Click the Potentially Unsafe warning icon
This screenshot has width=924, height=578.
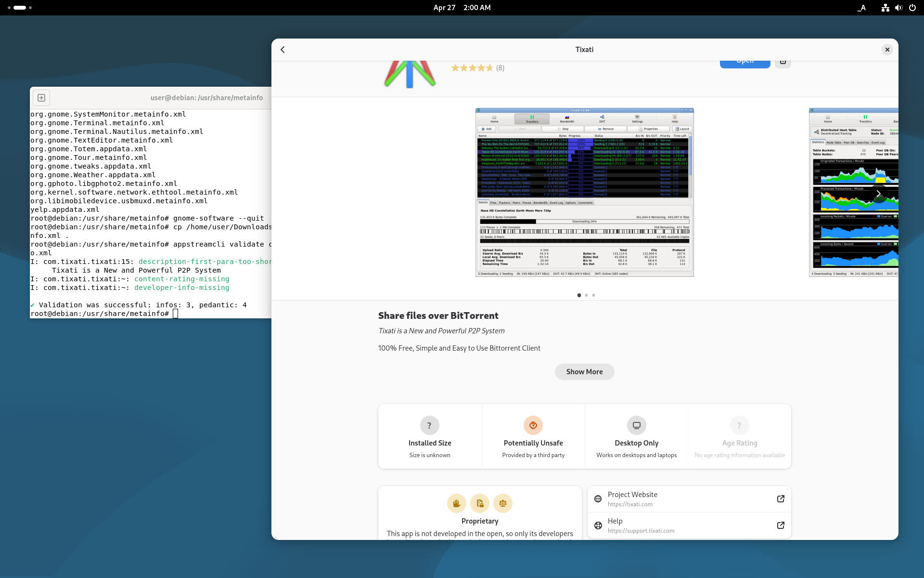pyautogui.click(x=533, y=425)
